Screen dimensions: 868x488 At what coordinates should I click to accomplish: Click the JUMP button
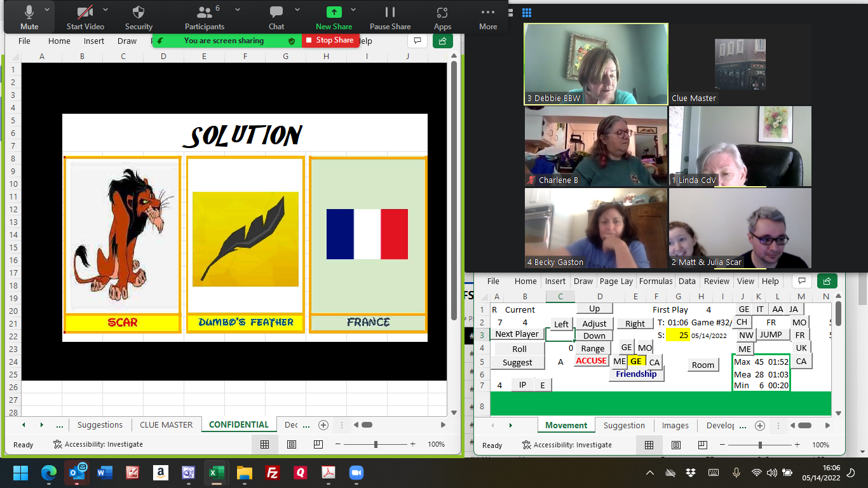tap(771, 334)
